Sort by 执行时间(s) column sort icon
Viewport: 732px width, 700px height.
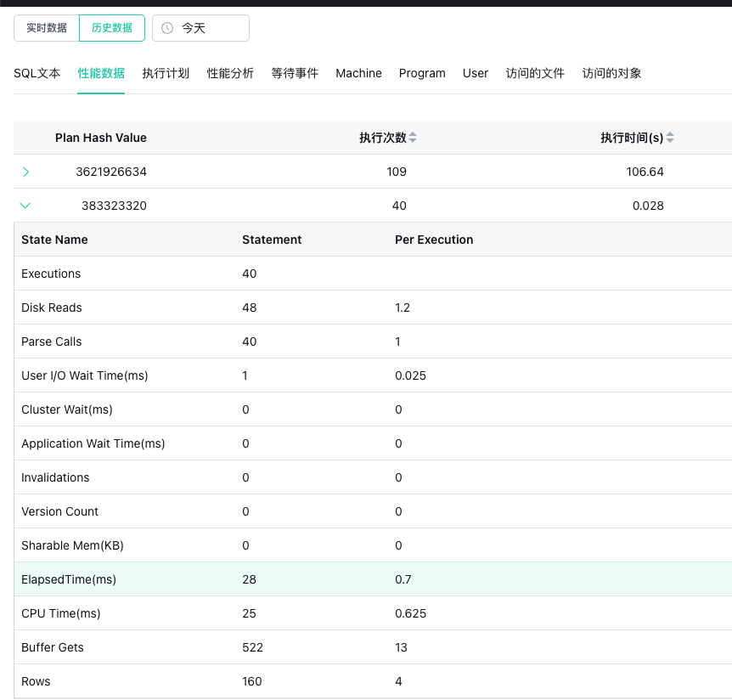(670, 138)
